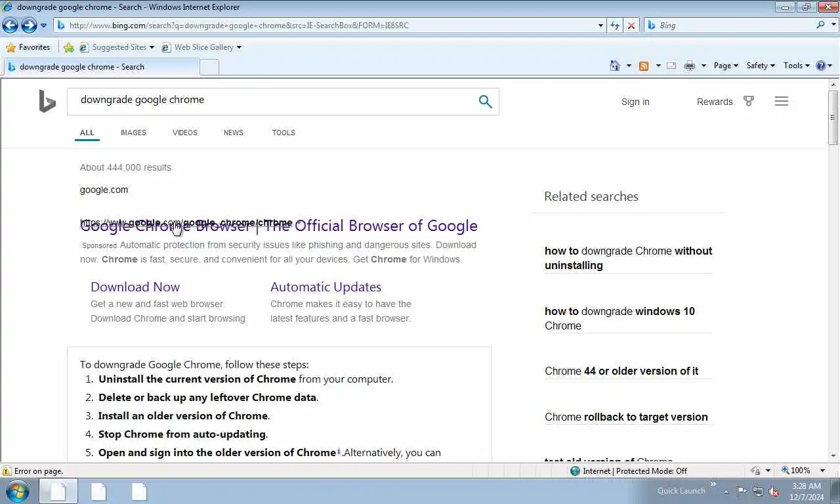
Task: Open 'Chrome rollback to target version' search
Action: click(x=626, y=417)
